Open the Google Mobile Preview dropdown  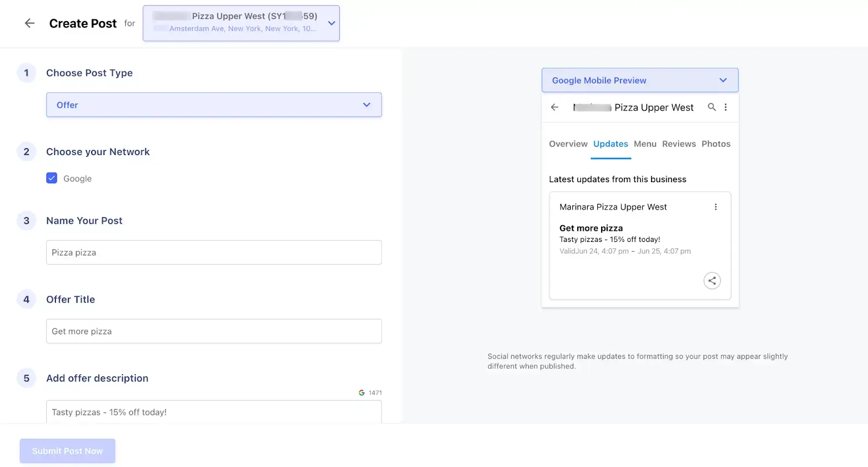click(640, 80)
